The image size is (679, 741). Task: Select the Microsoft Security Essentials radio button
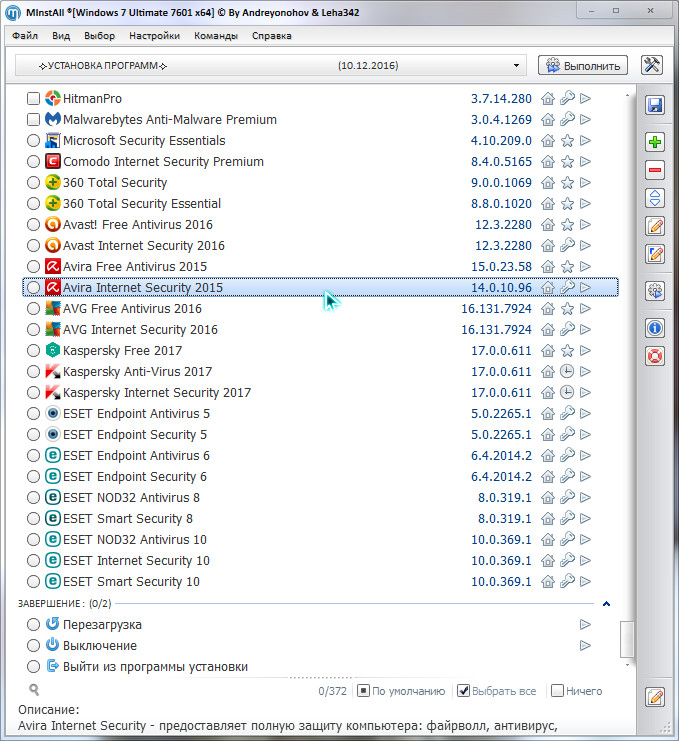coord(33,140)
